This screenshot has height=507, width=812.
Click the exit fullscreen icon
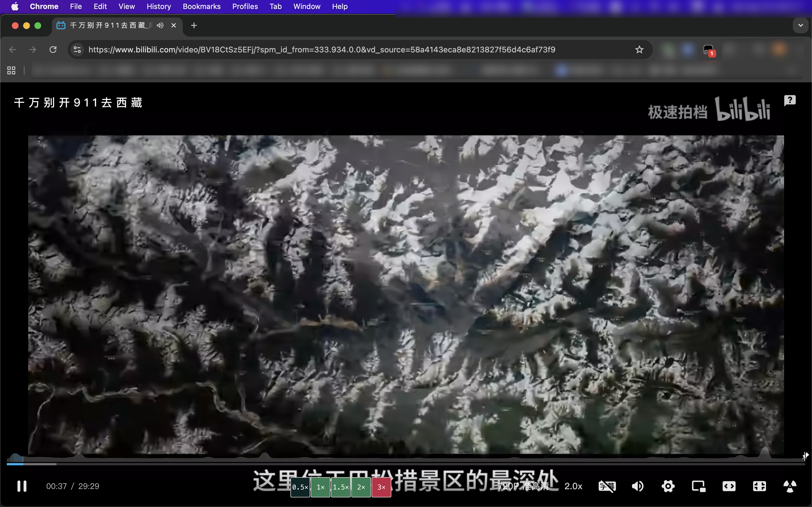pos(759,486)
